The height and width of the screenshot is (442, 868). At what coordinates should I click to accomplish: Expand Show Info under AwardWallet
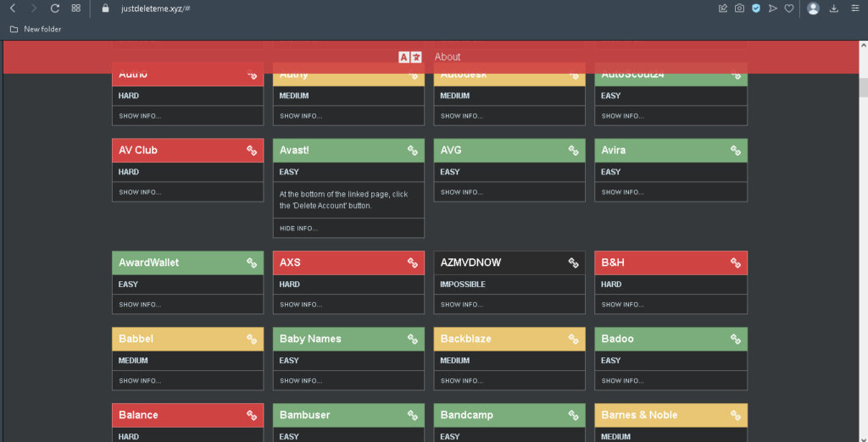coord(140,305)
